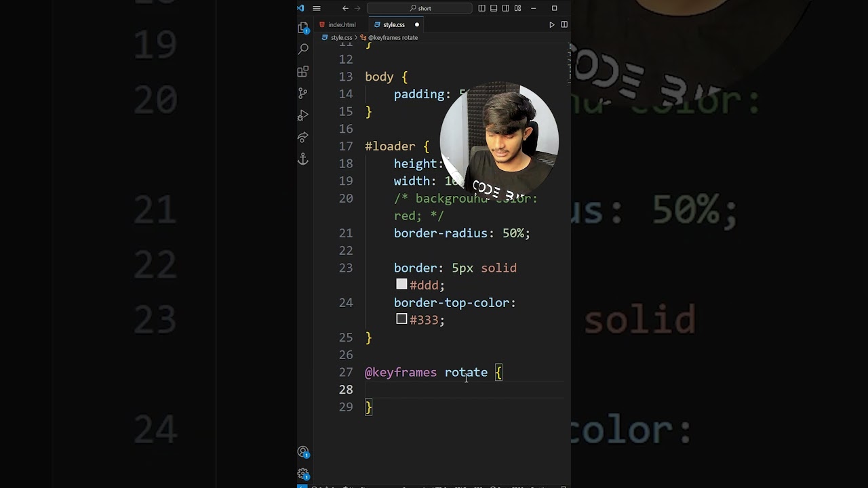Click the Run play button in editor
868x488 pixels.
click(551, 25)
